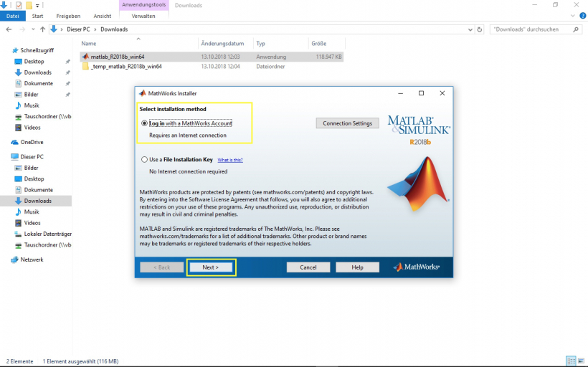Viewport: 588px width, 367px height.
Task: Switch to the Freigeben ribbon tab
Action: click(68, 16)
